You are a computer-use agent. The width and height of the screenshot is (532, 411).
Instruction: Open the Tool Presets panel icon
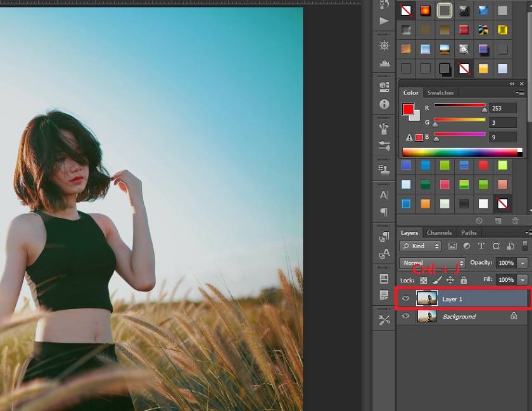point(384,320)
